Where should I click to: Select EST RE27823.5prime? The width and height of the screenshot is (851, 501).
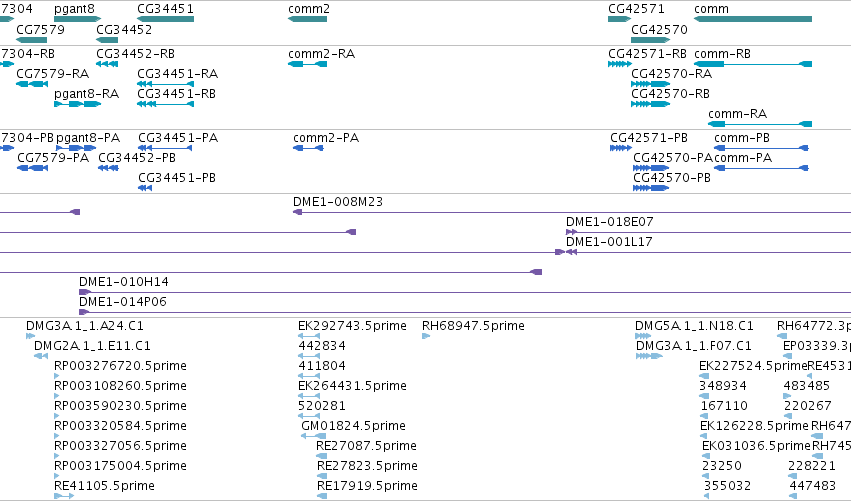click(x=321, y=477)
